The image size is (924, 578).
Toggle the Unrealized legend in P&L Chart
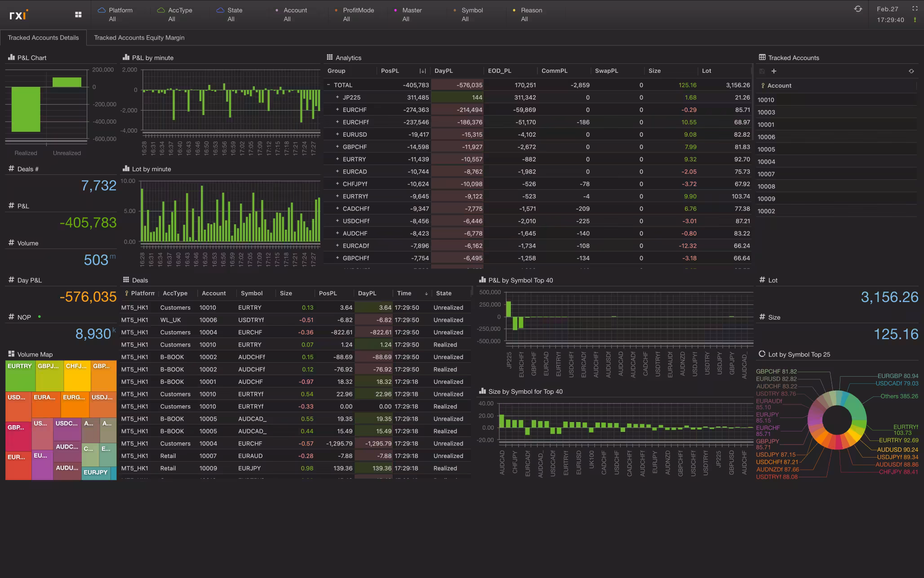pyautogui.click(x=66, y=153)
